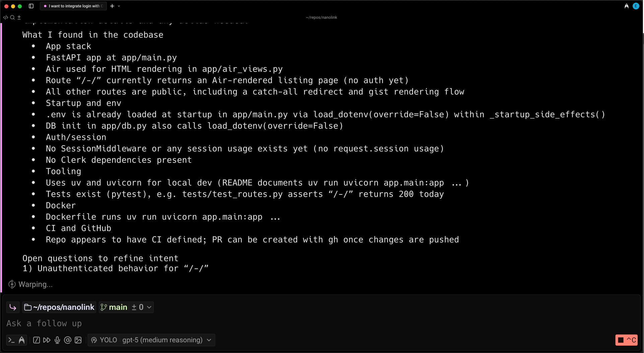Click the @ attach context icon
This screenshot has width=644, height=353.
click(68, 340)
